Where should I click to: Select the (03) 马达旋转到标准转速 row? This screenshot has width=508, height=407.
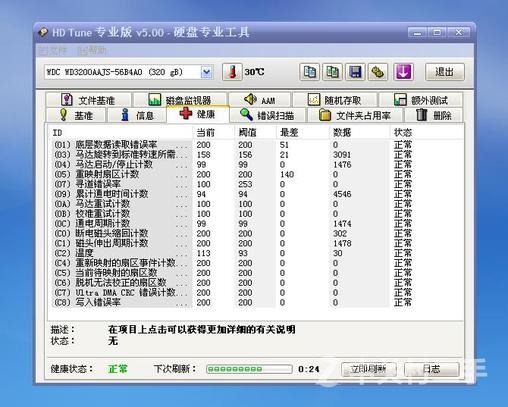pos(256,155)
